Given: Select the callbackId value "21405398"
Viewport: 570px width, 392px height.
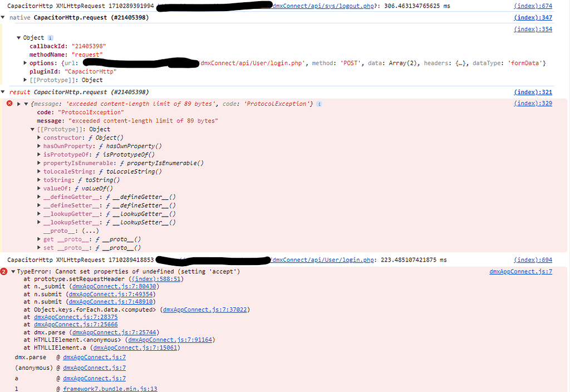Looking at the screenshot, I should [89, 46].
